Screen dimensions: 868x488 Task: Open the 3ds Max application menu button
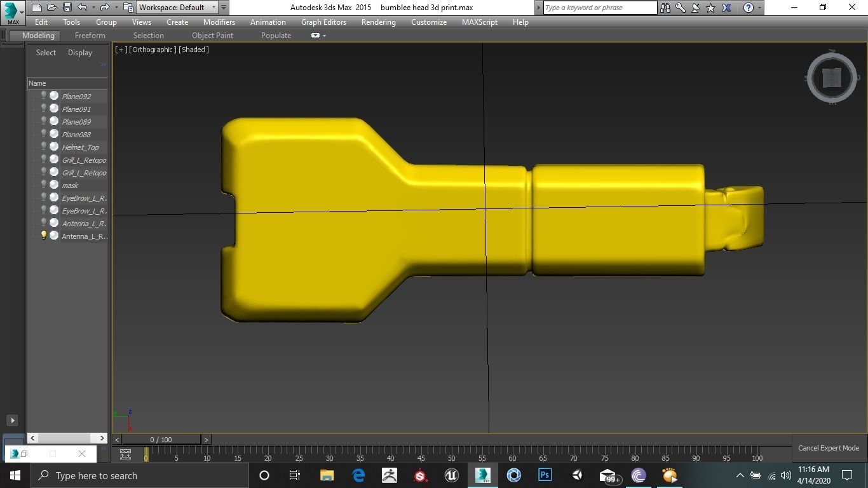[x=13, y=11]
